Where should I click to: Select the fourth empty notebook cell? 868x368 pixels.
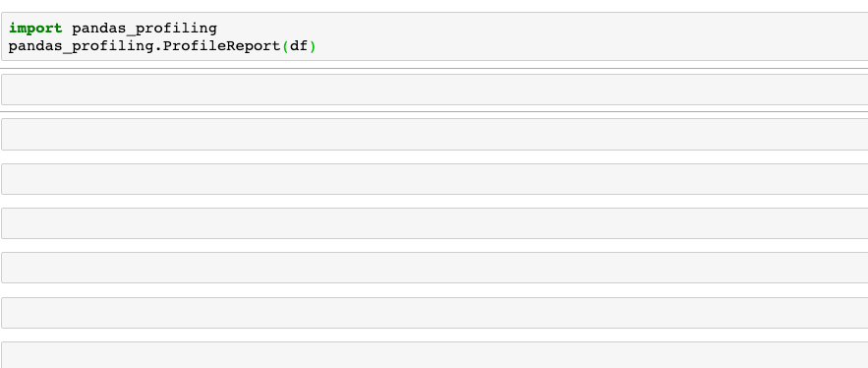(434, 223)
